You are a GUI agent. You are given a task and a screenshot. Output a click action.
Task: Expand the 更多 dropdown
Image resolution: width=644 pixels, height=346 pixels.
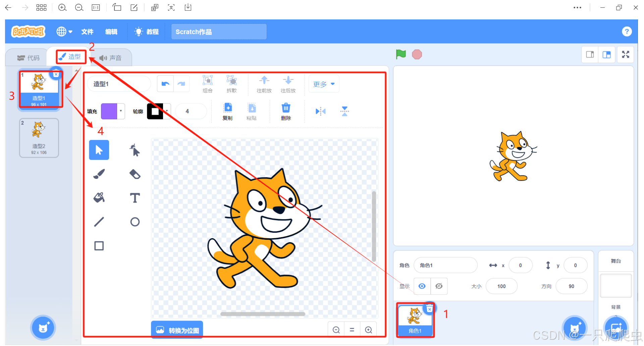coord(324,84)
